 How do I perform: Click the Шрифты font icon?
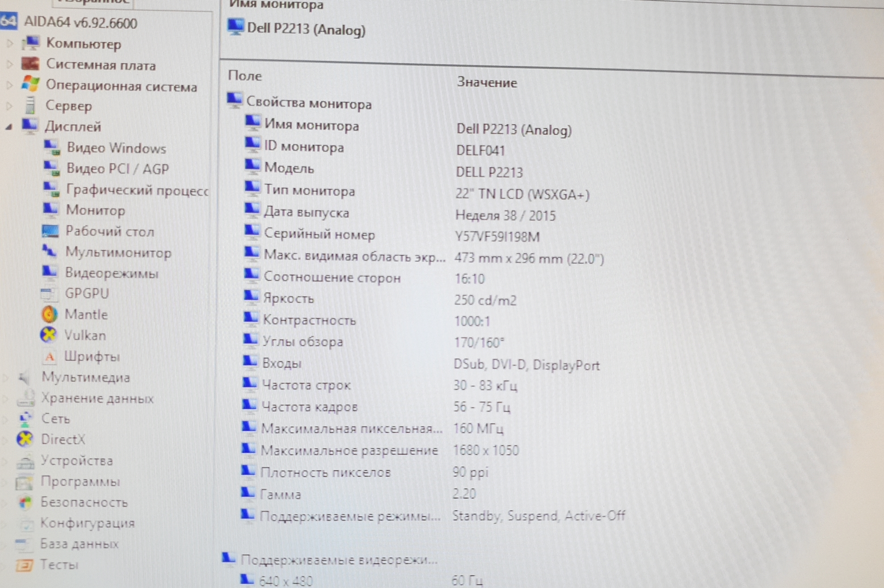50,357
